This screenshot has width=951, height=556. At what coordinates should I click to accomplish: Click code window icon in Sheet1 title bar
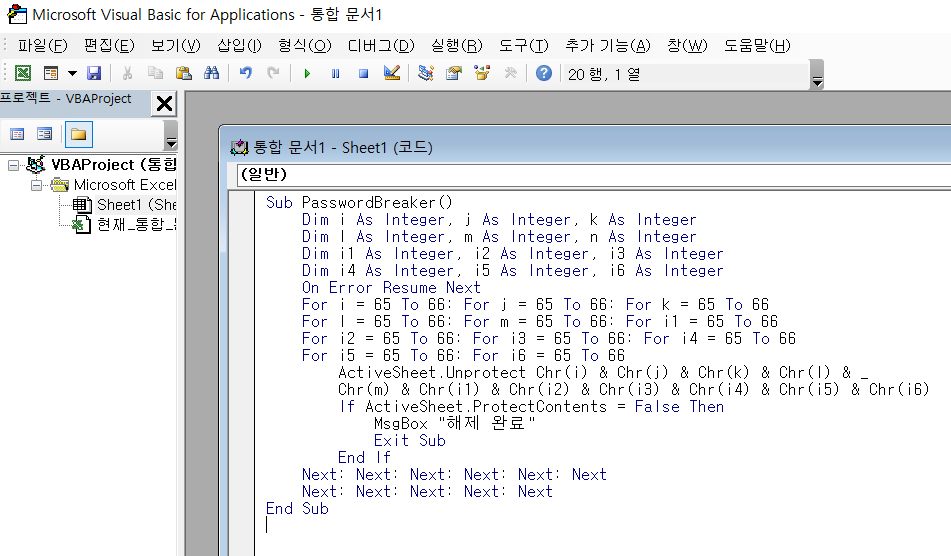click(x=240, y=147)
